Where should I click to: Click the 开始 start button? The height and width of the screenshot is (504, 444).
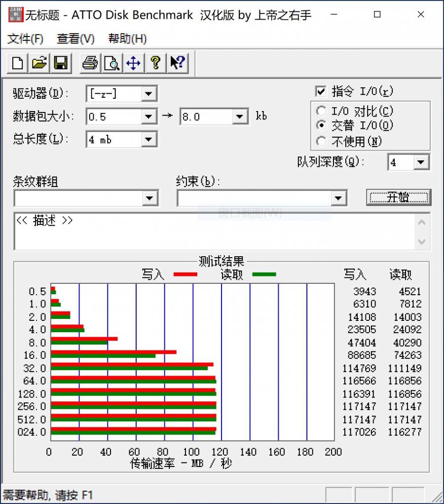point(398,197)
